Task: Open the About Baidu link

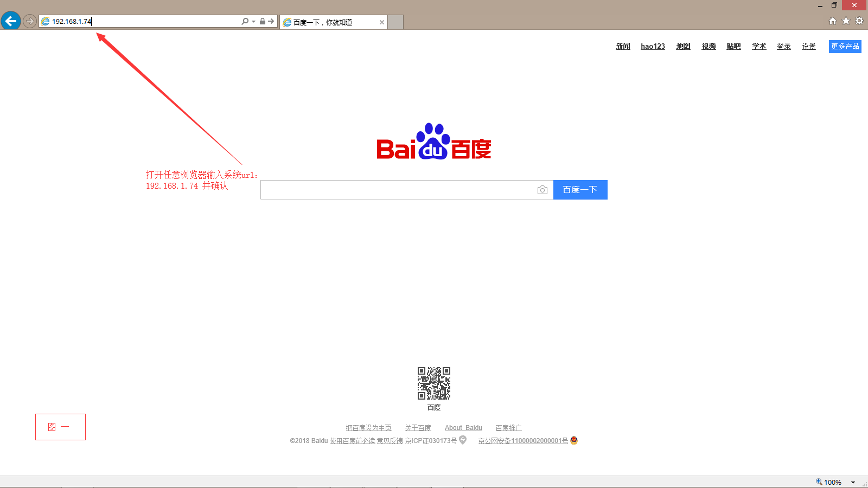Action: point(463,428)
